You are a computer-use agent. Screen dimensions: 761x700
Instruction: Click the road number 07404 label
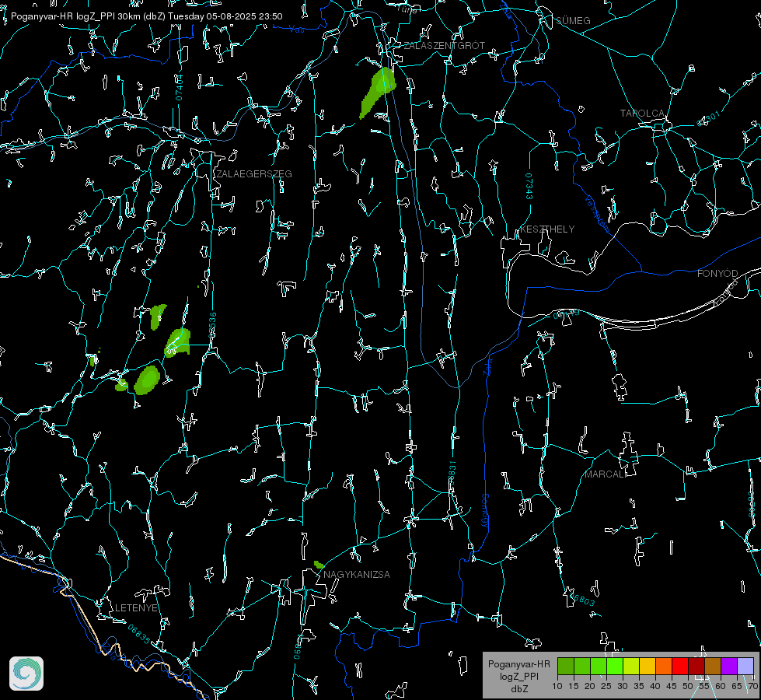tap(180, 87)
